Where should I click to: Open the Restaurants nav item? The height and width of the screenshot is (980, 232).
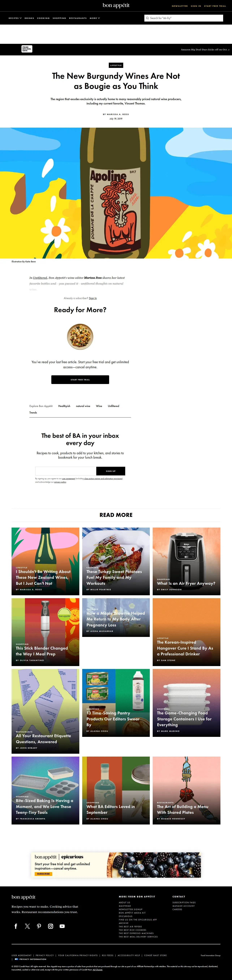(78, 18)
